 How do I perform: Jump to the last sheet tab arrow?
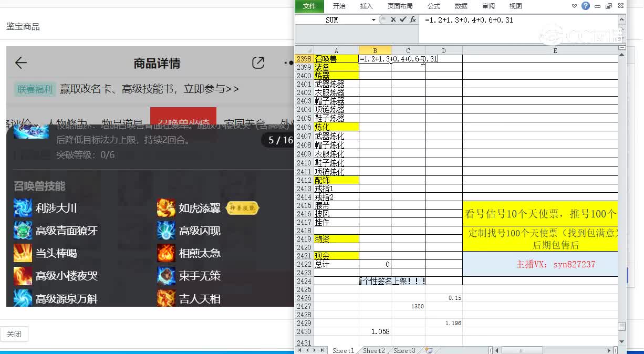322,350
